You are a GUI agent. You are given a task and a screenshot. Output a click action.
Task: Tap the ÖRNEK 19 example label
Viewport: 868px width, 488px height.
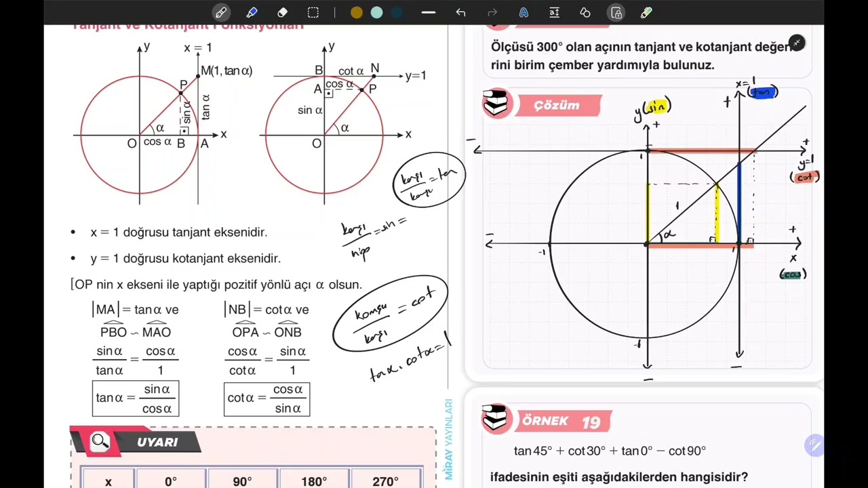pyautogui.click(x=561, y=422)
